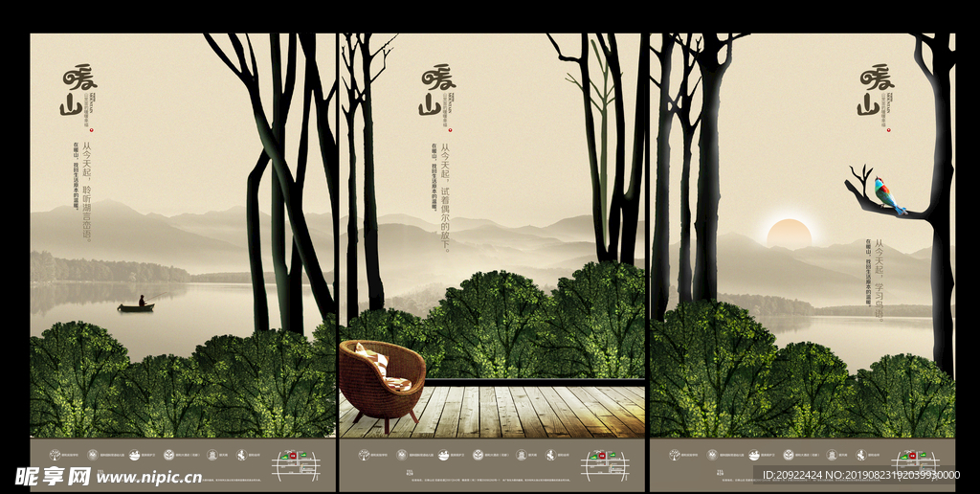Image resolution: width=980 pixels, height=494 pixels.
Task: Select the colorful bird perched on the branch
Action: coord(888,196)
